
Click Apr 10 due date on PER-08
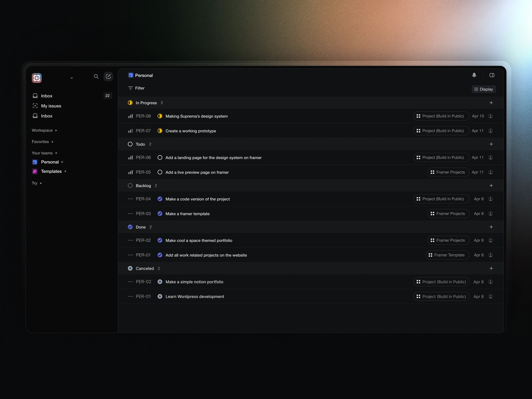(478, 116)
